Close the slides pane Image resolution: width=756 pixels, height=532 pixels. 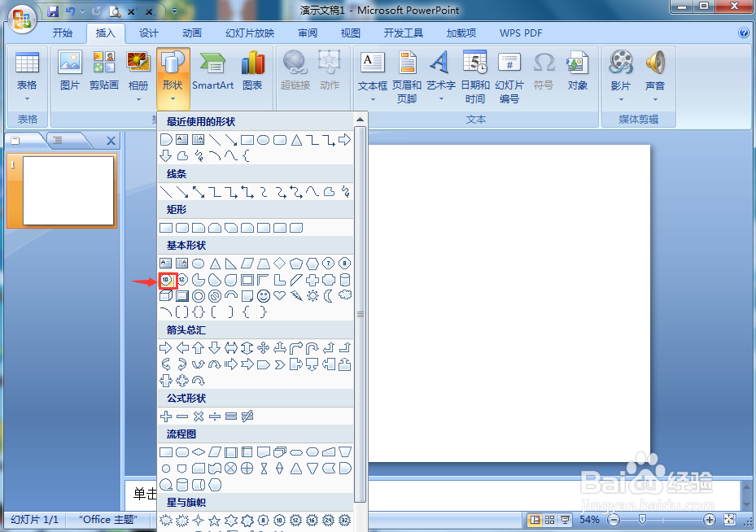[x=111, y=141]
